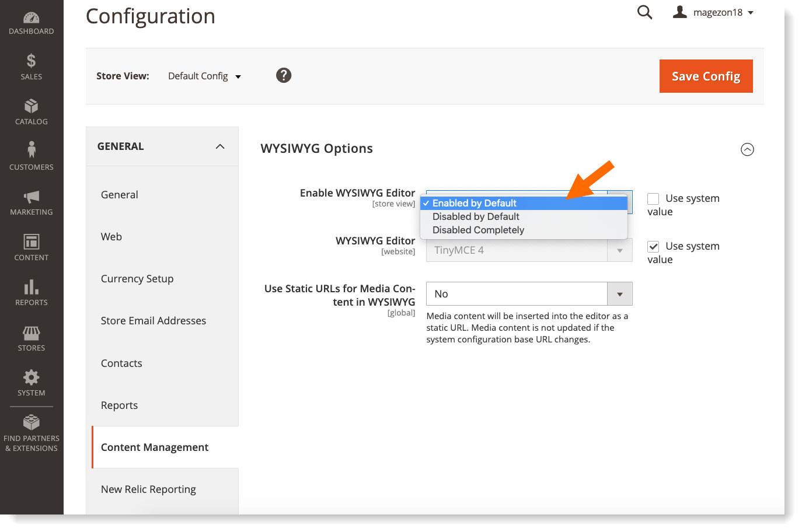Screen dimensions: 802x532
Task: Uncheck Use system value beside TinyMCE 4
Action: pos(653,246)
